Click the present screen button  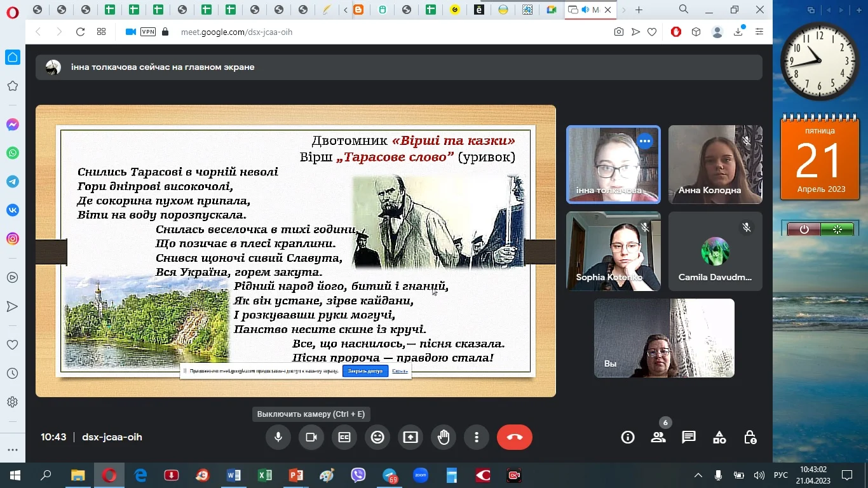coord(410,437)
